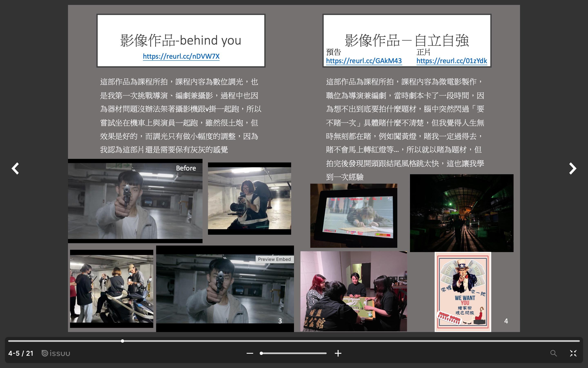The image size is (588, 368).
Task: Go to the previous page with the left arrow
Action: 15,168
